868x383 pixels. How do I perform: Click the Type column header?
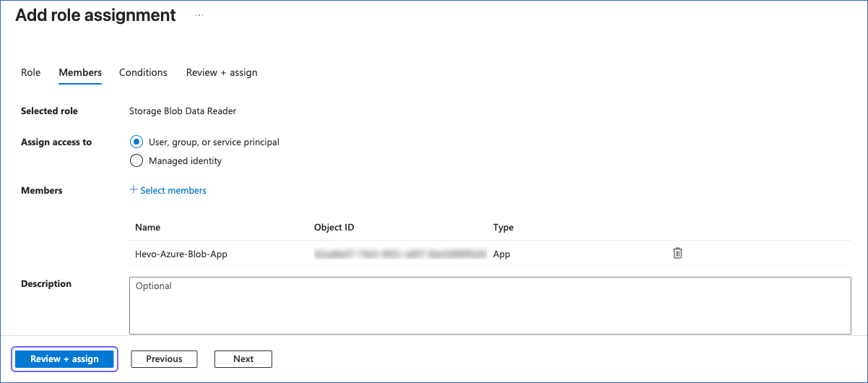503,227
